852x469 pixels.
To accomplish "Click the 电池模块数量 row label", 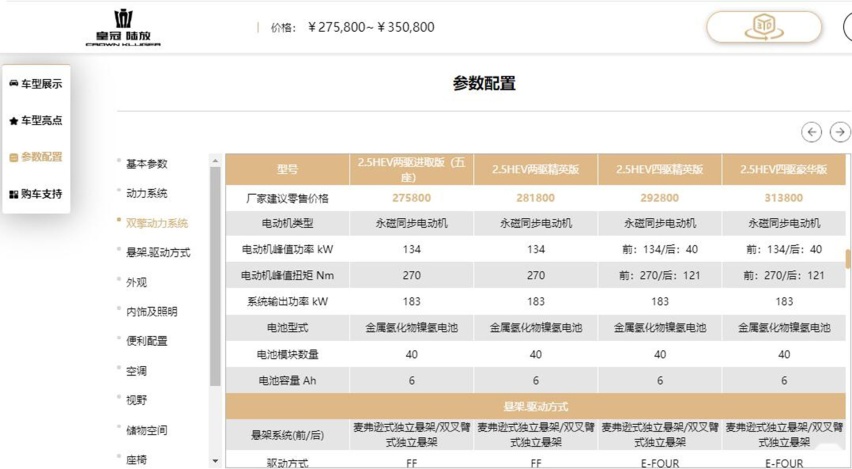I will point(287,354).
